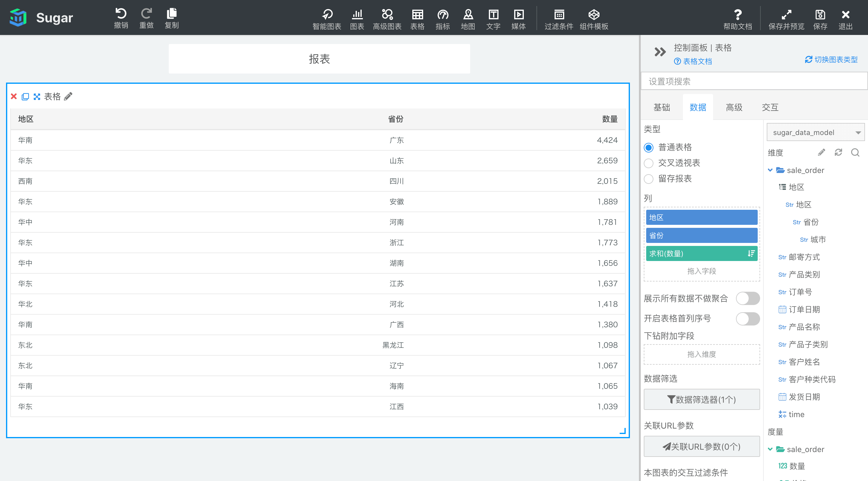This screenshot has height=481, width=868.
Task: Click the 重做 redo icon
Action: pos(146,18)
